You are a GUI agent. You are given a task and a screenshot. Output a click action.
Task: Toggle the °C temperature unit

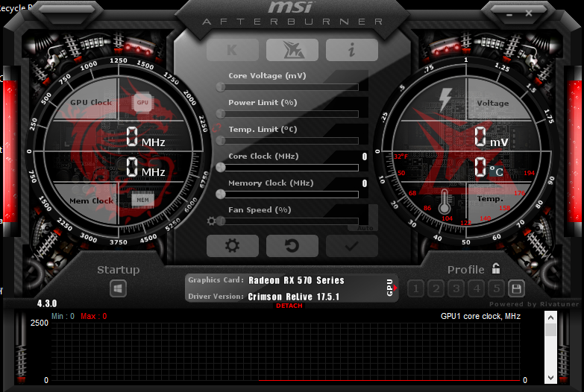coord(496,171)
